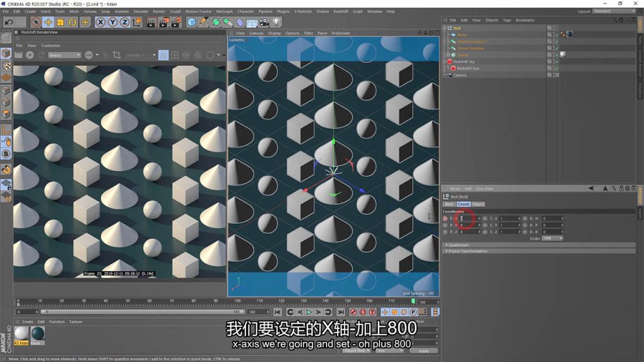Image resolution: width=644 pixels, height=362 pixels.
Task: Click the Record Active Objects button
Action: click(x=353, y=312)
